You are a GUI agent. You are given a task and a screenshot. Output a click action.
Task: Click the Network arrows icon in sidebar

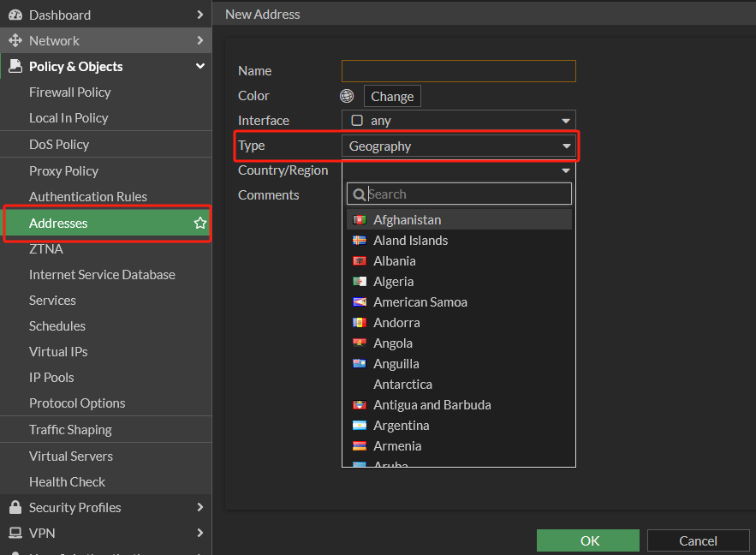pos(15,40)
